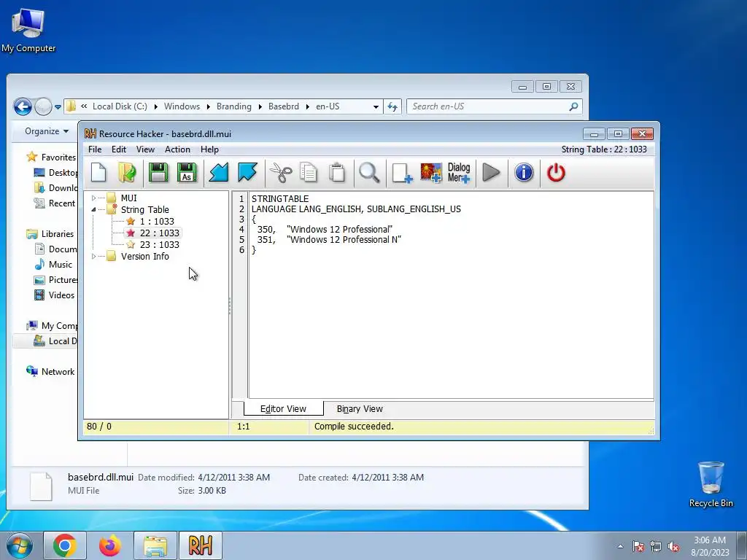
Task: Show hidden tray icons arrow
Action: click(620, 546)
